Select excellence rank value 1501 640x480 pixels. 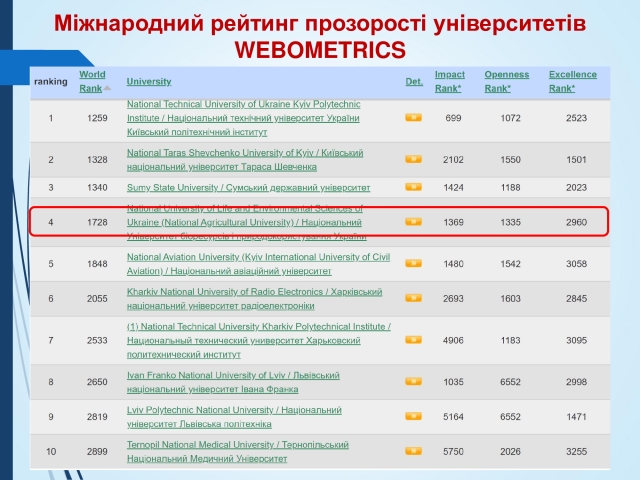click(x=576, y=160)
